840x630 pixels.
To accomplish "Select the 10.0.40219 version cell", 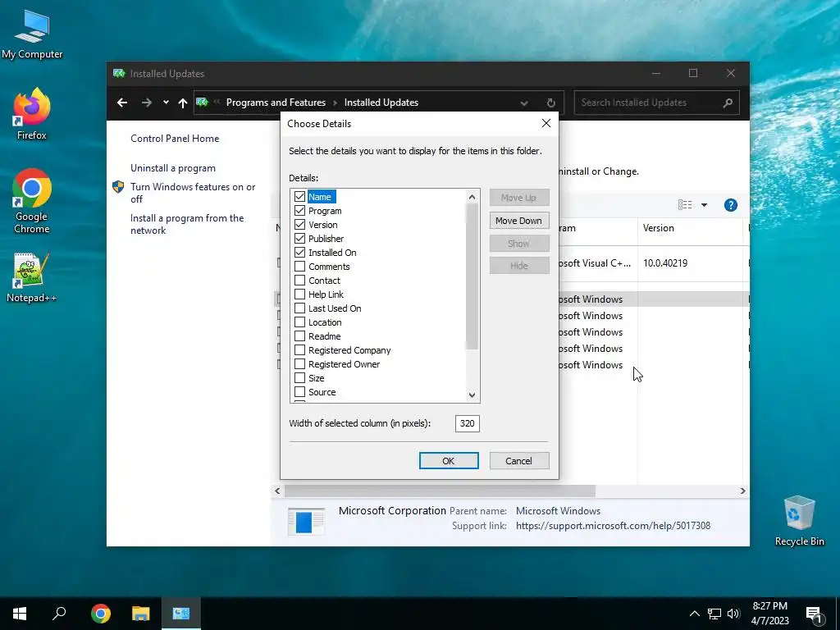I will click(664, 263).
